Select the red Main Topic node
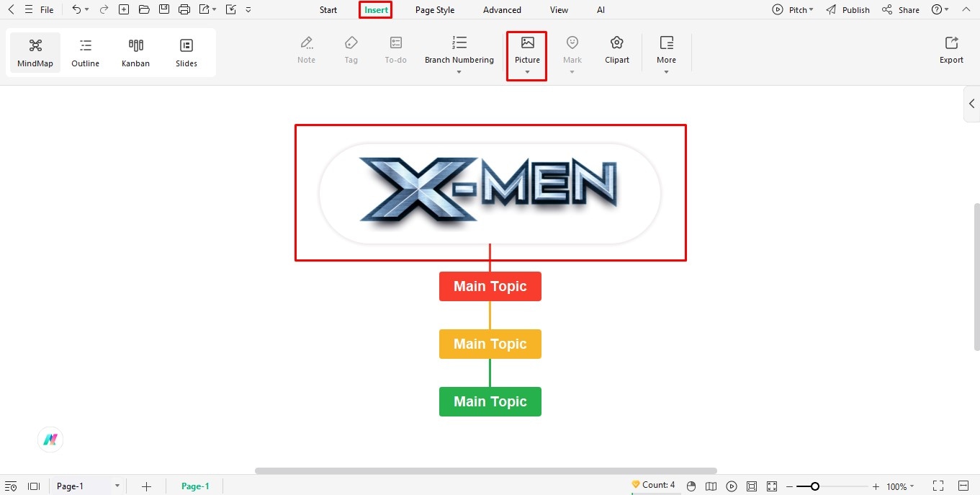 tap(490, 286)
